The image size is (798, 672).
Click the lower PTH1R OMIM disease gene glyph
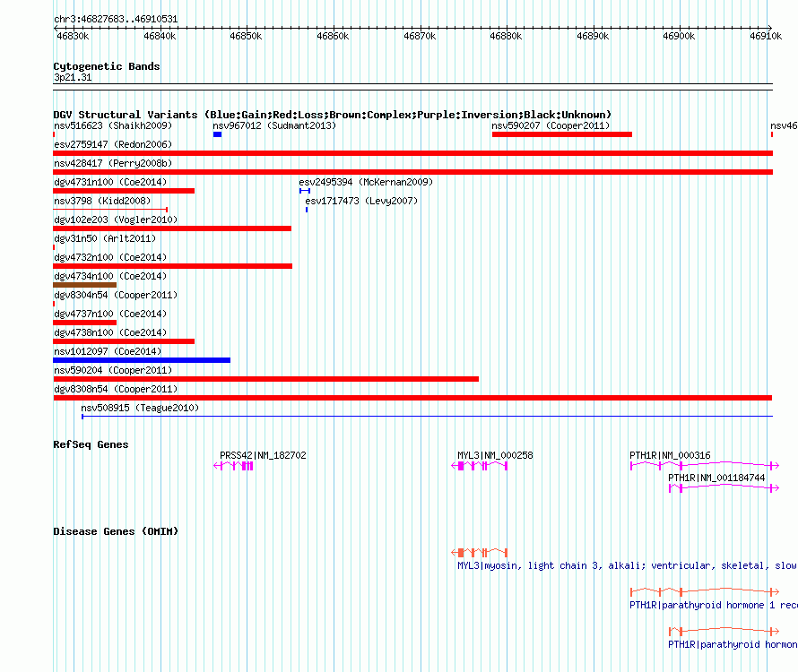[x=724, y=632]
